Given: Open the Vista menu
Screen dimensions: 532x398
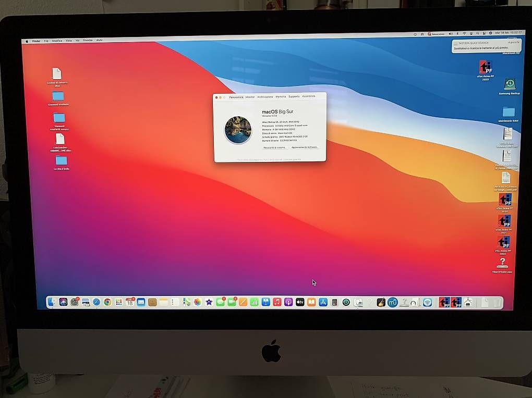Looking at the screenshot, I should 69,40.
